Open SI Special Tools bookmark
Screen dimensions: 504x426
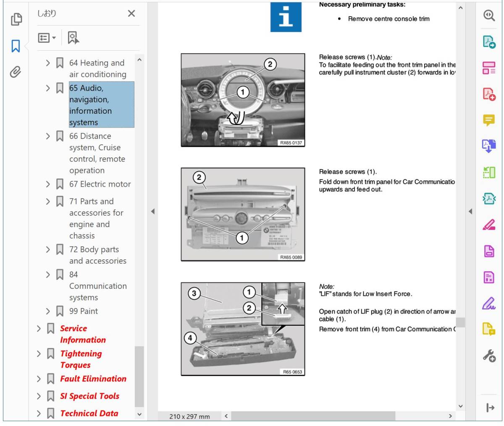[89, 396]
